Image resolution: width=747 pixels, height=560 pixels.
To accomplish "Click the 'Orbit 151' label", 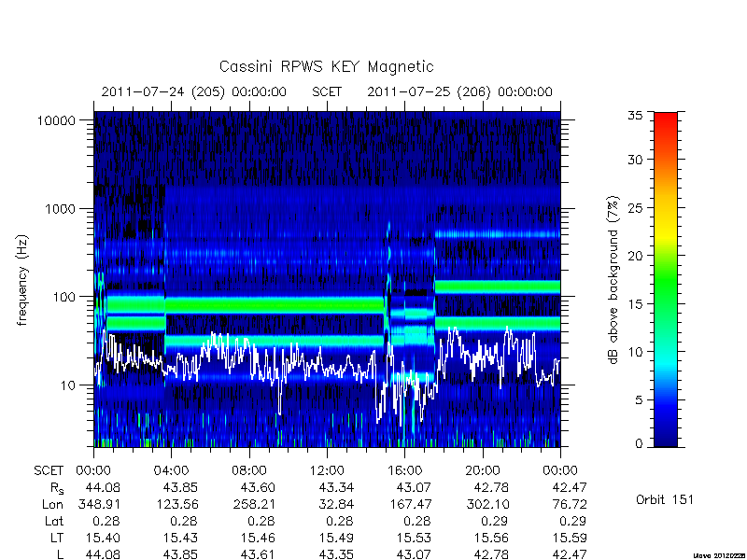I will 665,499.
